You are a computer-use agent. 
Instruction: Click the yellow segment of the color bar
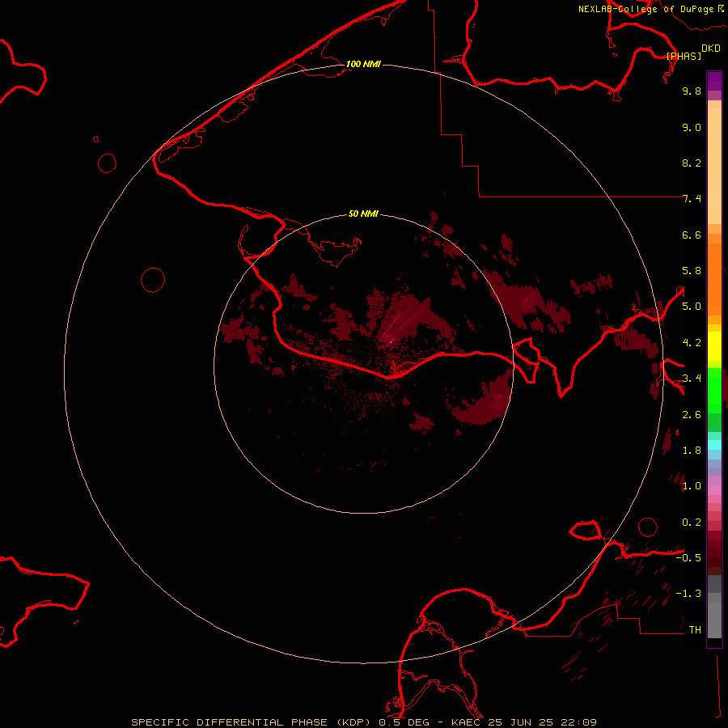tap(714, 345)
